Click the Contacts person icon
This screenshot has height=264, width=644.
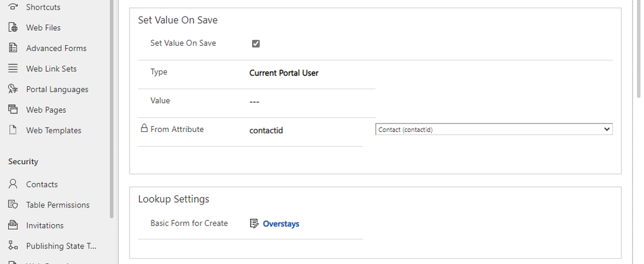[12, 185]
